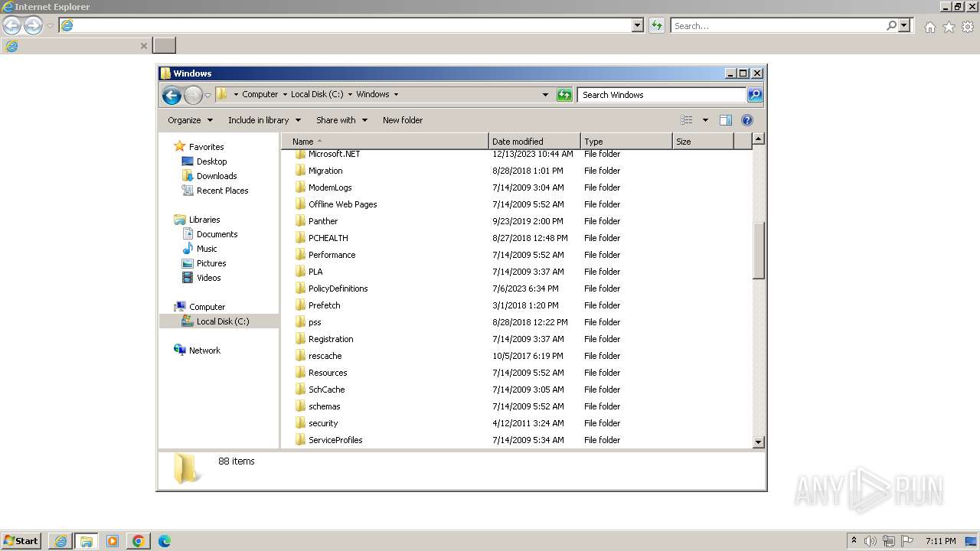Select the ServiceProfiles folder name

tap(335, 440)
